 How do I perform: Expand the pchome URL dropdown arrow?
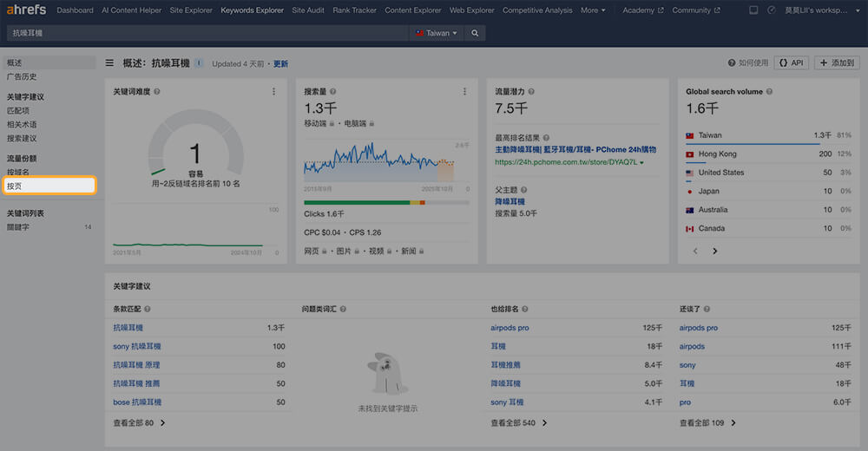point(641,163)
